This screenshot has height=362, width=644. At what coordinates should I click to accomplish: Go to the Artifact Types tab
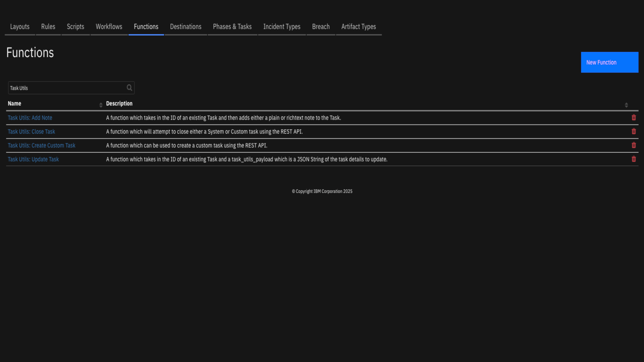tap(359, 27)
